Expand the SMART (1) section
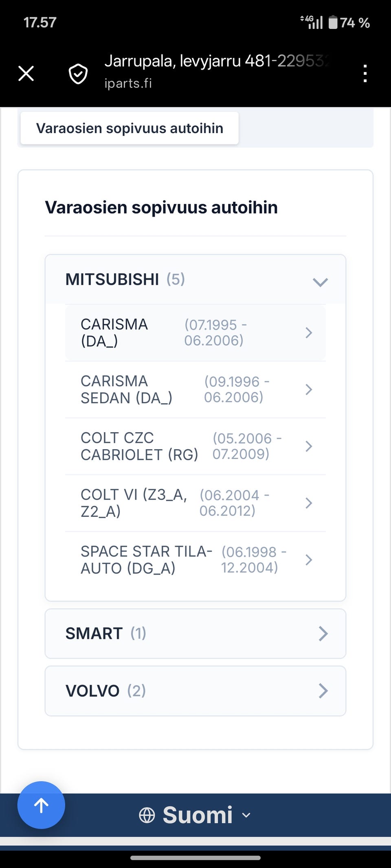Screen dimensions: 391x868 [195, 634]
